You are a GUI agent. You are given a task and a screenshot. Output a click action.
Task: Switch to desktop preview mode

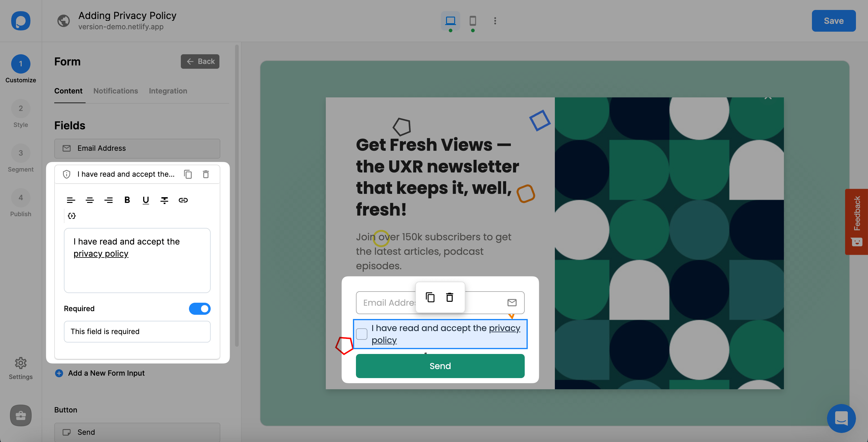click(450, 20)
